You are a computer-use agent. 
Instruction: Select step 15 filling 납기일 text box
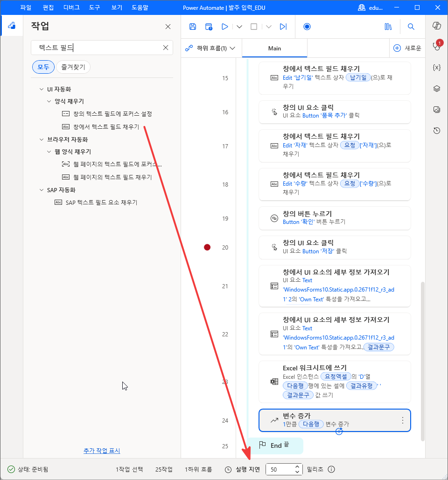[x=335, y=78]
